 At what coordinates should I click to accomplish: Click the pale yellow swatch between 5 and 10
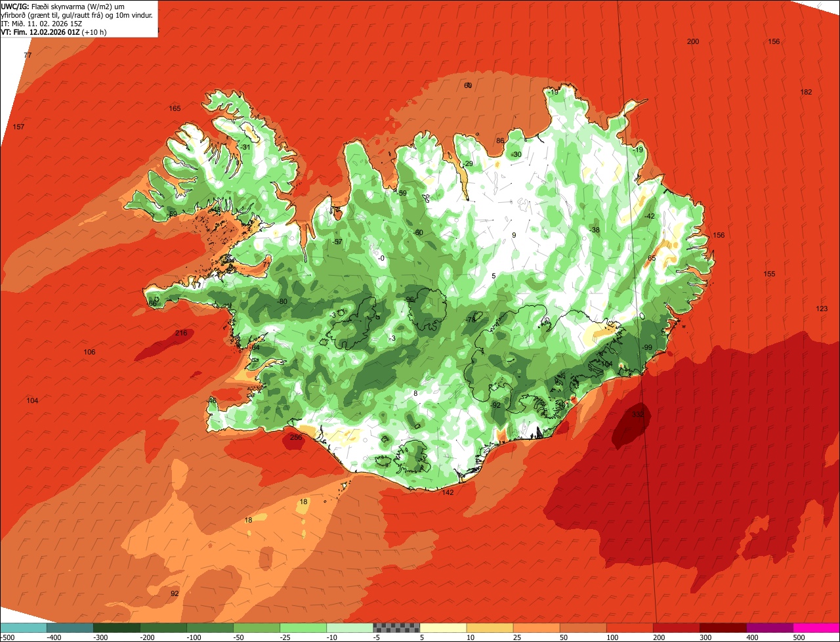point(443,628)
